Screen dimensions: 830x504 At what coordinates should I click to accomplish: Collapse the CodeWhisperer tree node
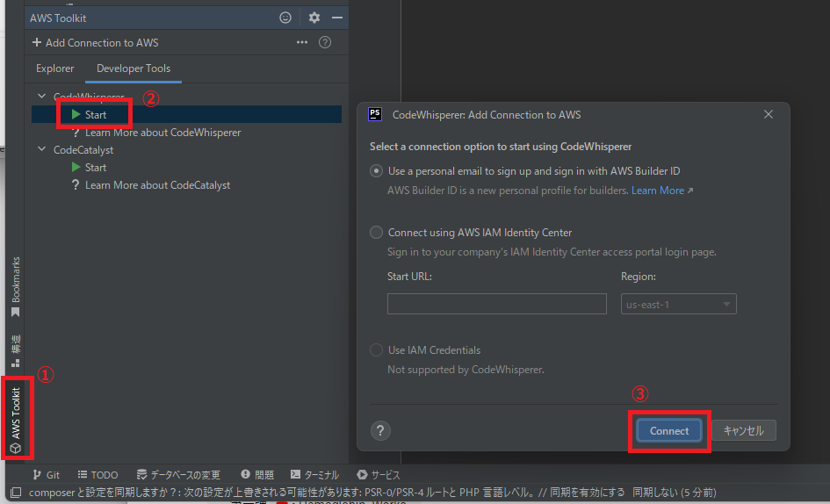(42, 97)
